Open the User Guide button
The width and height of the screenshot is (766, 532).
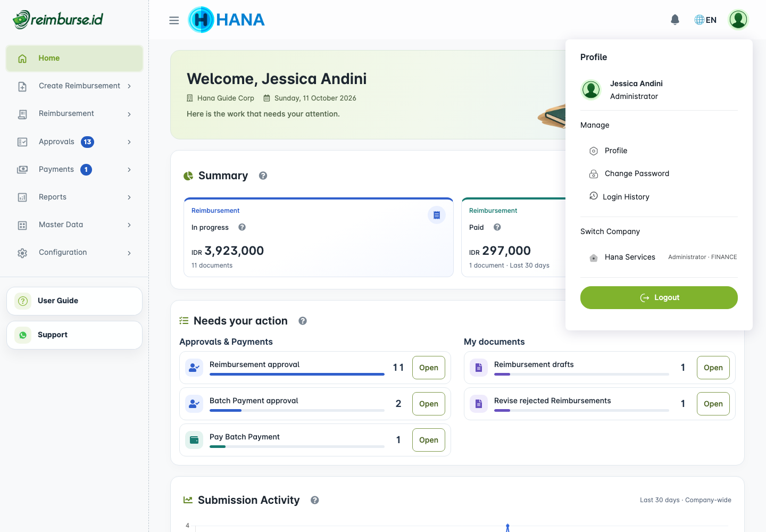coord(74,301)
